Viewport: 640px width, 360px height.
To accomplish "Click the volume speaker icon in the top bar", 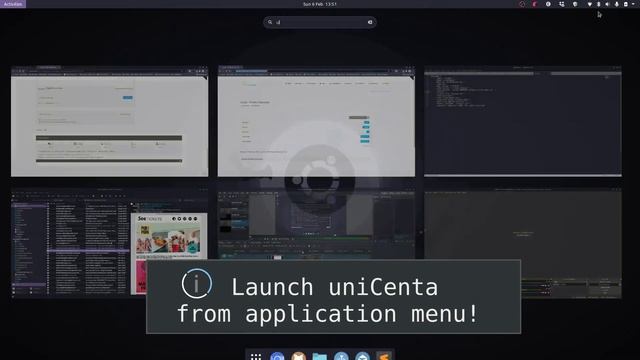I will click(607, 4).
